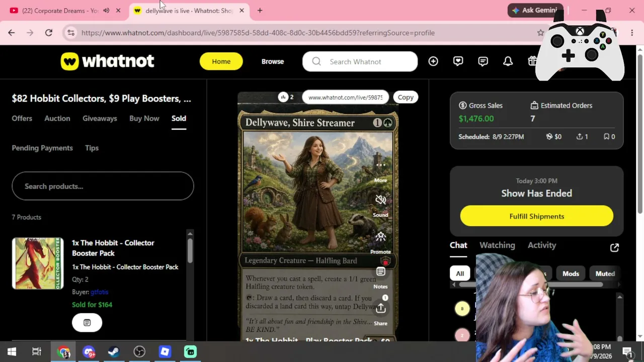Switch to the Activity tab
Image resolution: width=644 pixels, height=362 pixels.
542,245
